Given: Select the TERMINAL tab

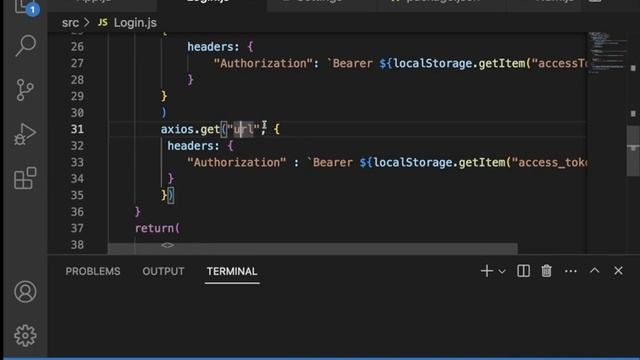Looking at the screenshot, I should coord(232,271).
